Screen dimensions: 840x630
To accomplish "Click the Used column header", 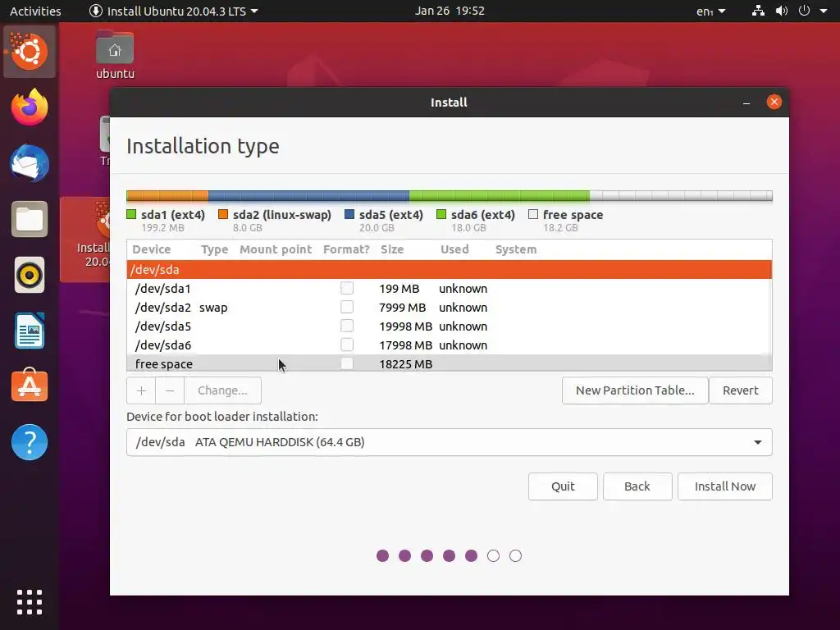I will [x=454, y=249].
